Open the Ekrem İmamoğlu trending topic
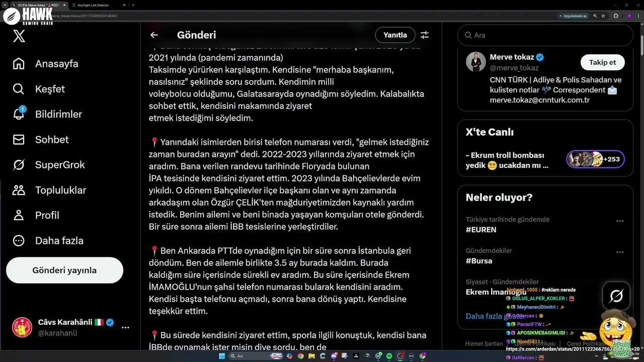The width and height of the screenshot is (644, 362). pyautogui.click(x=496, y=292)
